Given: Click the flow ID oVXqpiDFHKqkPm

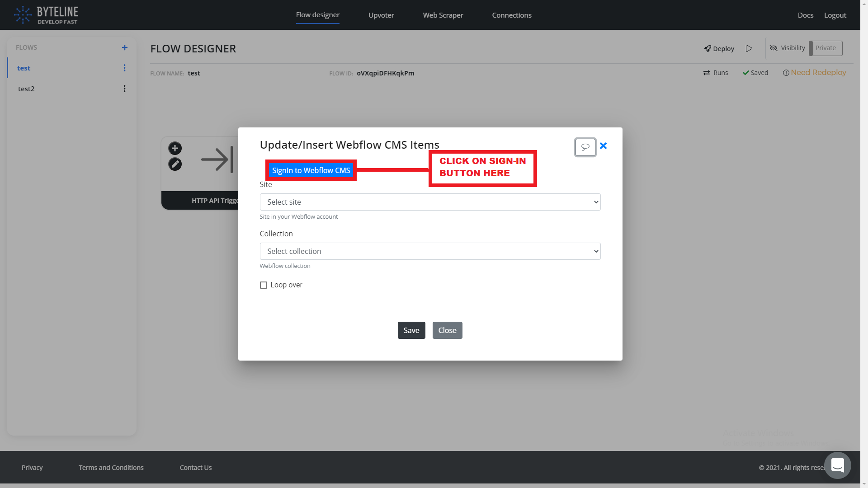Looking at the screenshot, I should click(385, 73).
